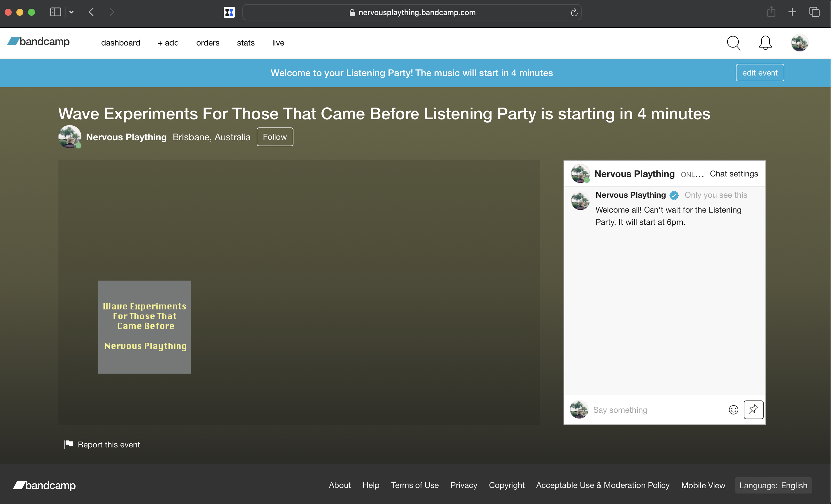Click the Say something chat input
Viewport: 831px width, 504px height.
point(657,410)
